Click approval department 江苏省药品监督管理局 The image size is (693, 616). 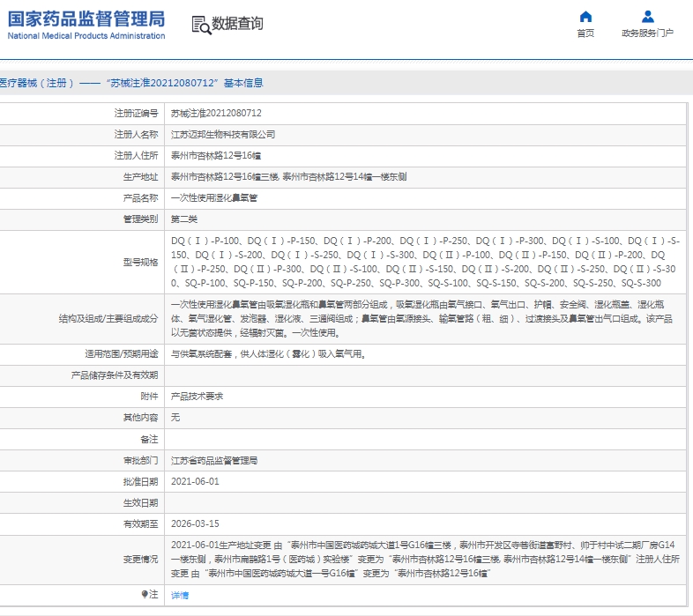point(214,460)
